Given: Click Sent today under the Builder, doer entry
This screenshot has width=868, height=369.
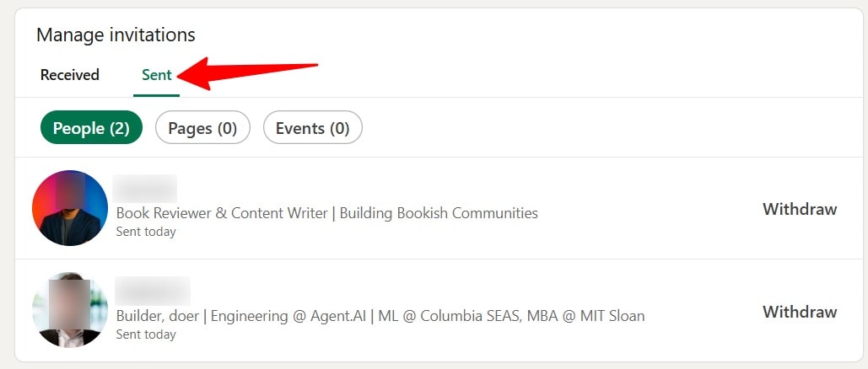Looking at the screenshot, I should click(x=146, y=334).
